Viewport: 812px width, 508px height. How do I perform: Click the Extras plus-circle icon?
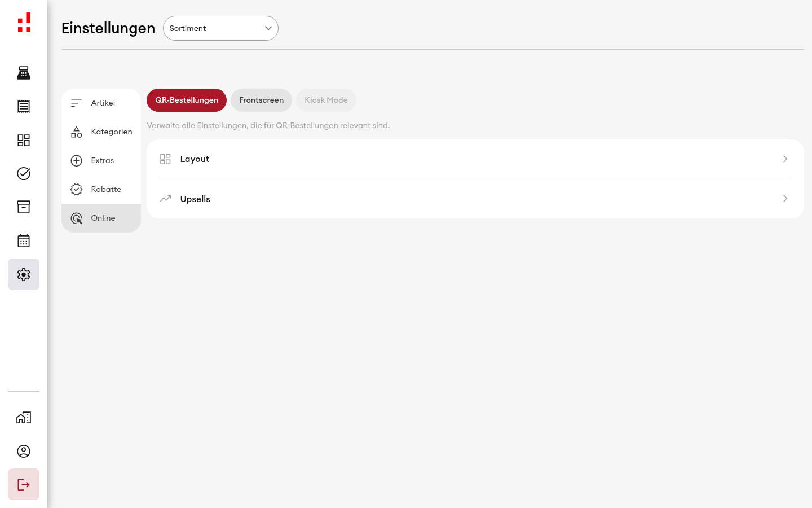[76, 160]
